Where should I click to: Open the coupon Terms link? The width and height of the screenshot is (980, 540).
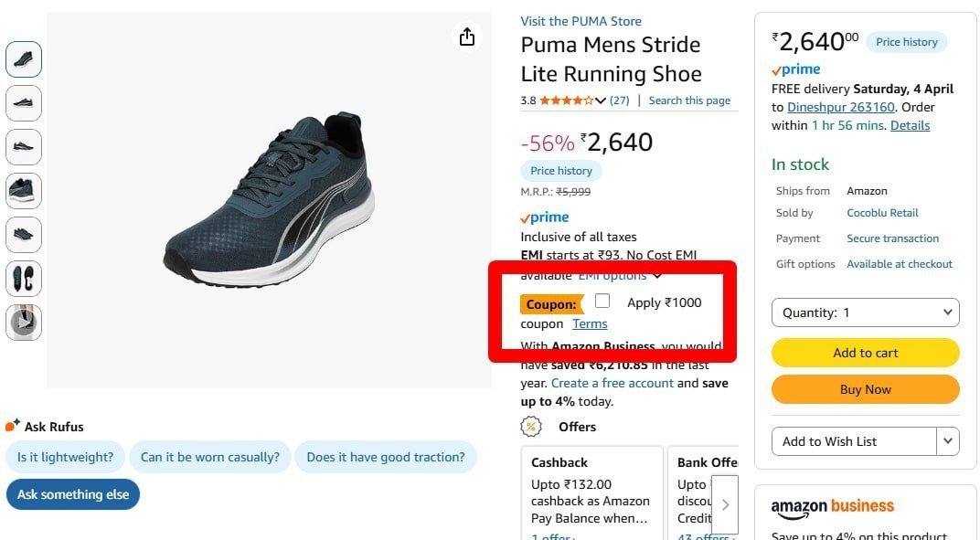tap(590, 323)
